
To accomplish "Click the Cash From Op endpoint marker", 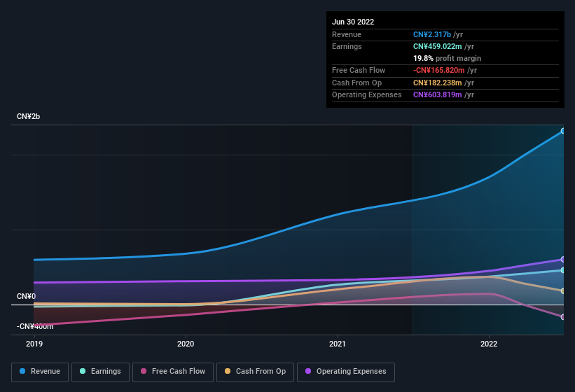I will [562, 290].
